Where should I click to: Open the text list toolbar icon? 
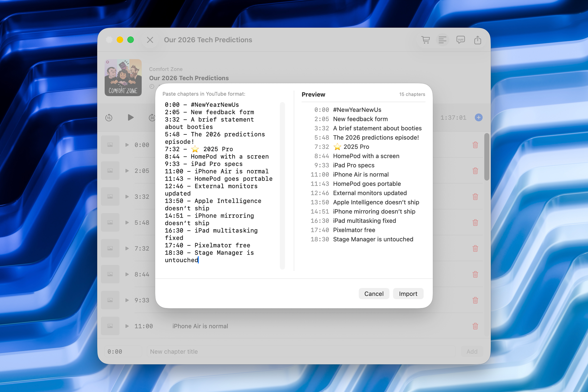[x=442, y=40]
